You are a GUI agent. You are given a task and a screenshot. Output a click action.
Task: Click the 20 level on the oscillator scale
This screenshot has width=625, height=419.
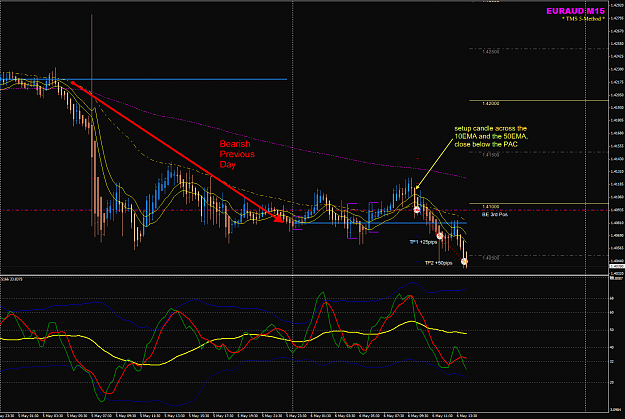(x=612, y=382)
